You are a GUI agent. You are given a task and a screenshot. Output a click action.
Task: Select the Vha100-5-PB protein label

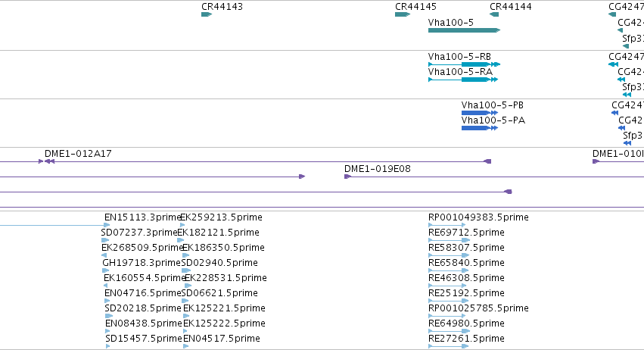click(x=493, y=105)
